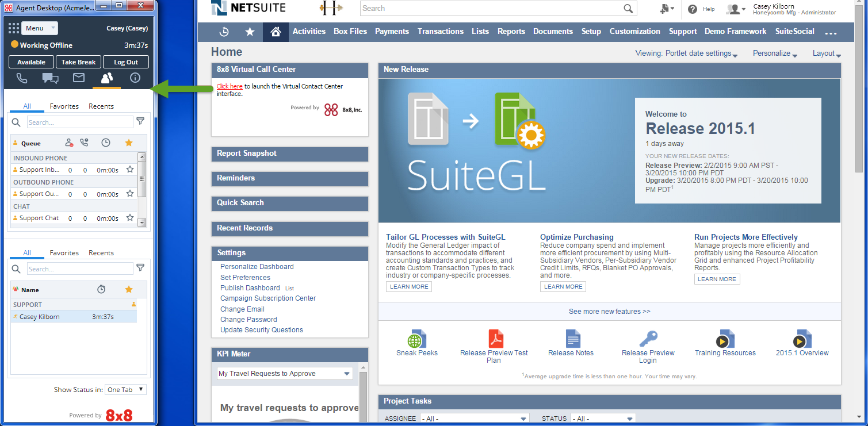
Task: Open the Training Resources video icon
Action: (725, 339)
